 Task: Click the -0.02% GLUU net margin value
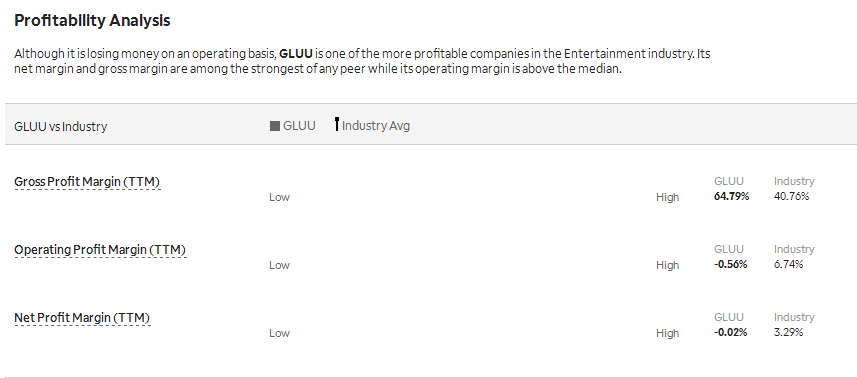[x=730, y=332]
